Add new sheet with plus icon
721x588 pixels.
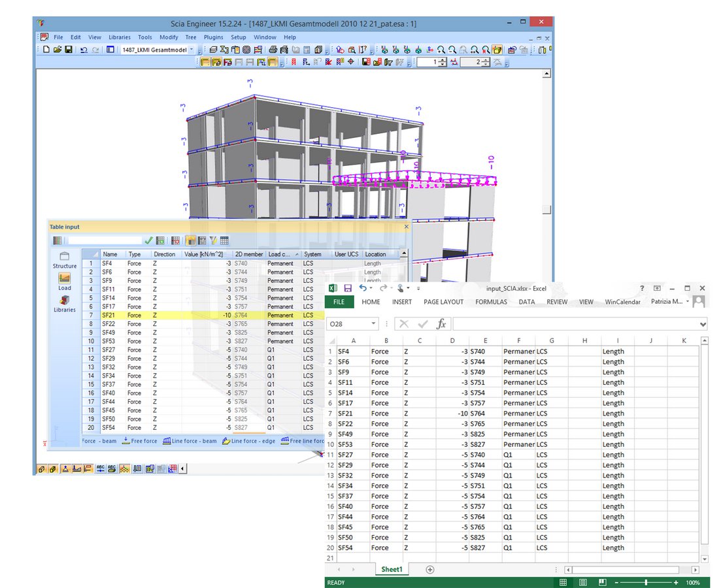pos(430,570)
